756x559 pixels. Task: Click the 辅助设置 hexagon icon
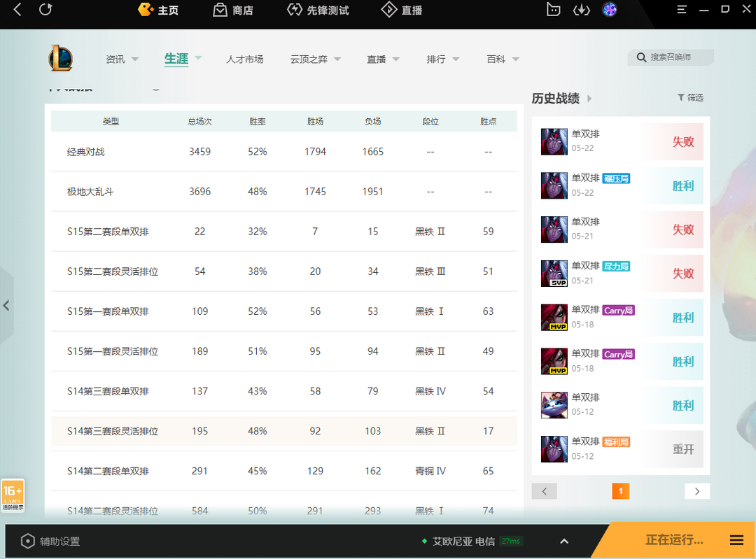tap(27, 541)
